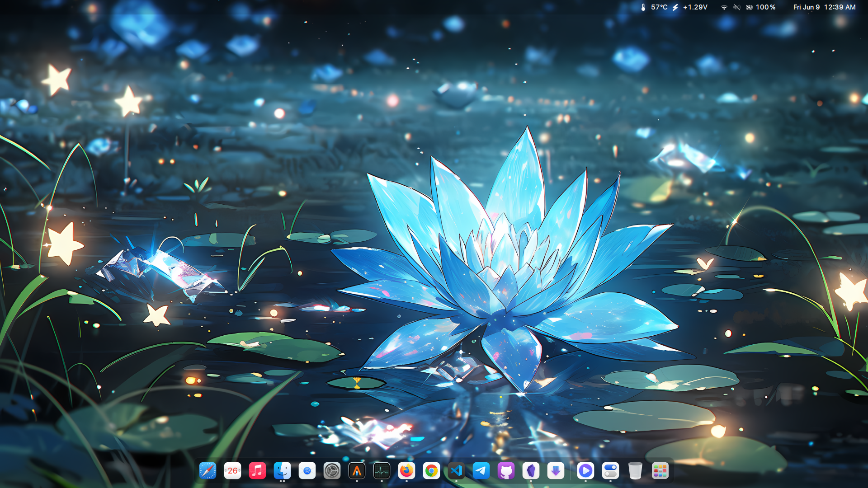The width and height of the screenshot is (868, 488).
Task: Open Visual Studio Code in the dock
Action: (x=456, y=471)
